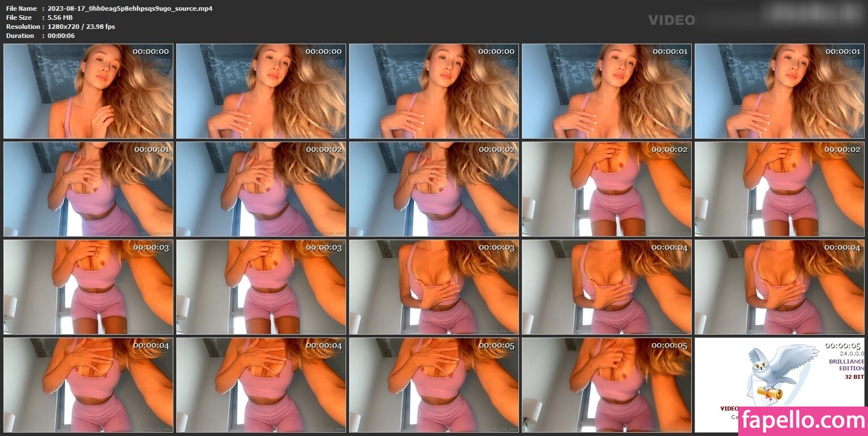Open the first thumbnail stamped 00:00:01 in top row
The width and height of the screenshot is (868, 436).
606,91
